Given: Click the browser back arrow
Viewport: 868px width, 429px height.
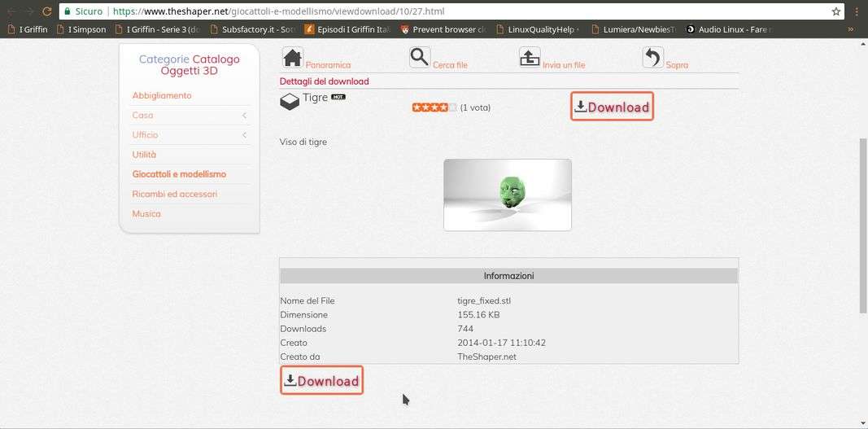Looking at the screenshot, I should 11,11.
